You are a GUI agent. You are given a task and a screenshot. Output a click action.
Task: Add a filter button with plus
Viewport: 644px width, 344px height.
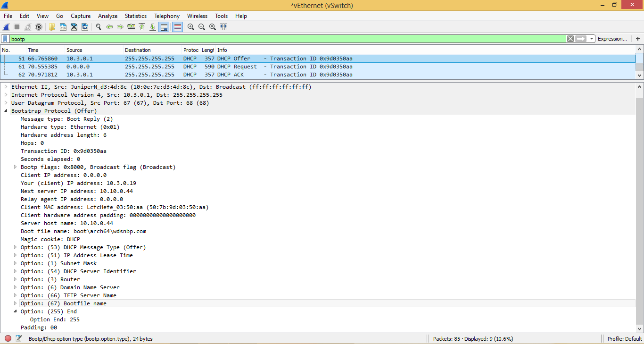pos(638,39)
